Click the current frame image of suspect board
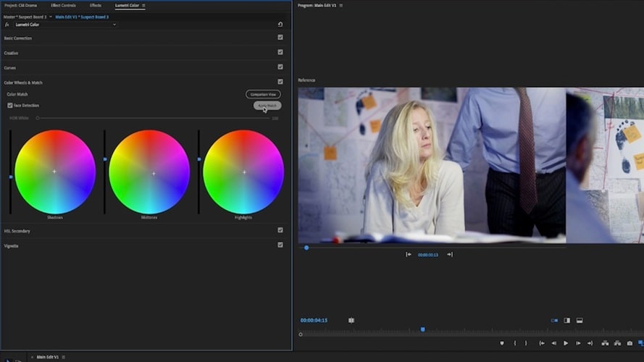644x362 pixels. click(605, 165)
